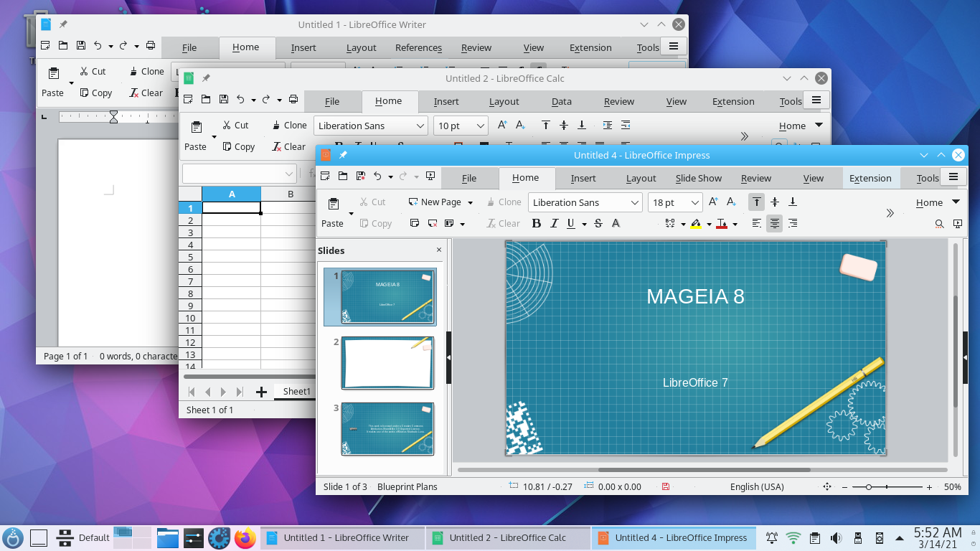
Task: Click Copy button in Writer toolbar
Action: pos(95,93)
